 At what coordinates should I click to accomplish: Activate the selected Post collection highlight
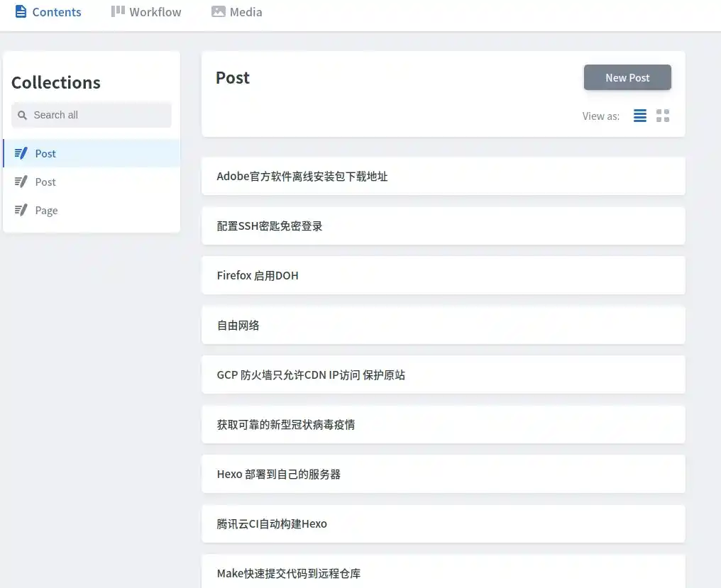45,153
